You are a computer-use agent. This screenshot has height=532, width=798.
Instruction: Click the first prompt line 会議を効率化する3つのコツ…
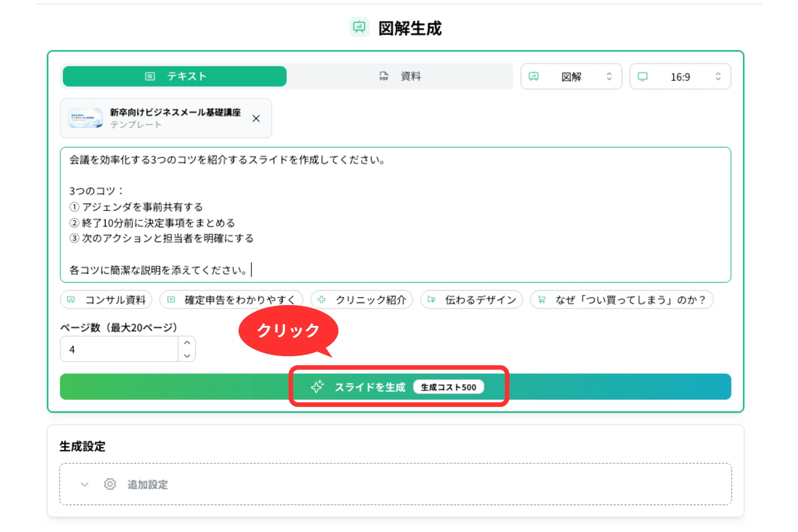click(227, 160)
